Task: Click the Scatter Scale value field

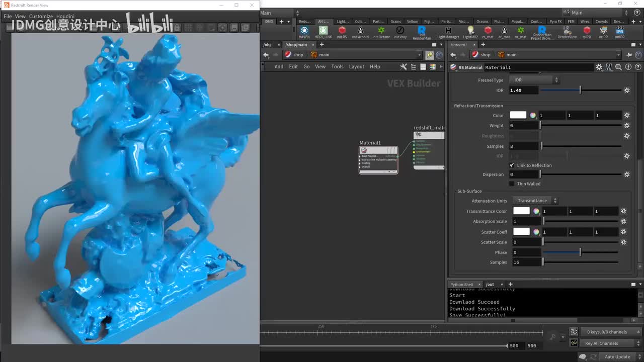Action: (527, 242)
